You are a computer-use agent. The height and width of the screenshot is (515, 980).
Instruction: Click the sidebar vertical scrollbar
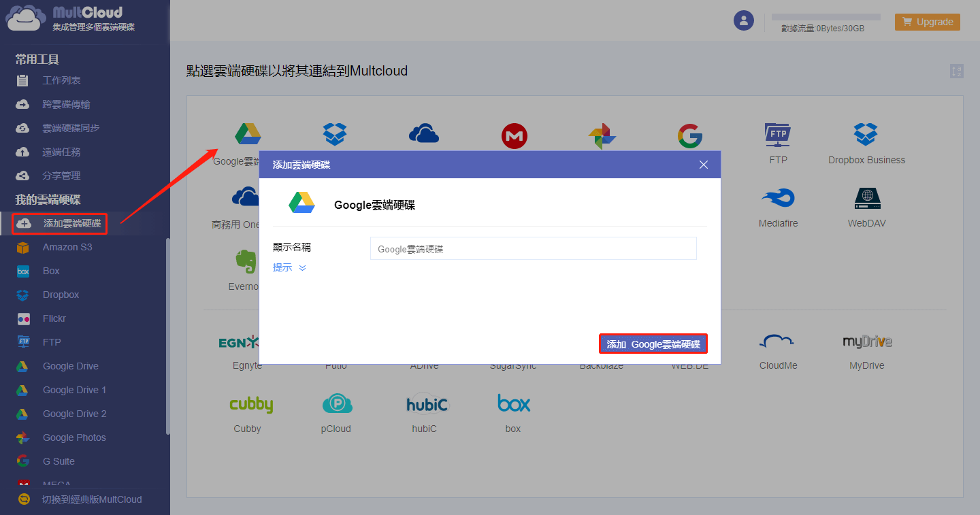click(x=167, y=337)
